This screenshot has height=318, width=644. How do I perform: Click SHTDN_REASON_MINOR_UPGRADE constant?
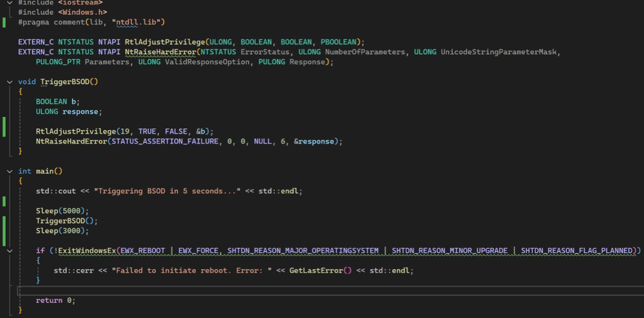[450, 251]
